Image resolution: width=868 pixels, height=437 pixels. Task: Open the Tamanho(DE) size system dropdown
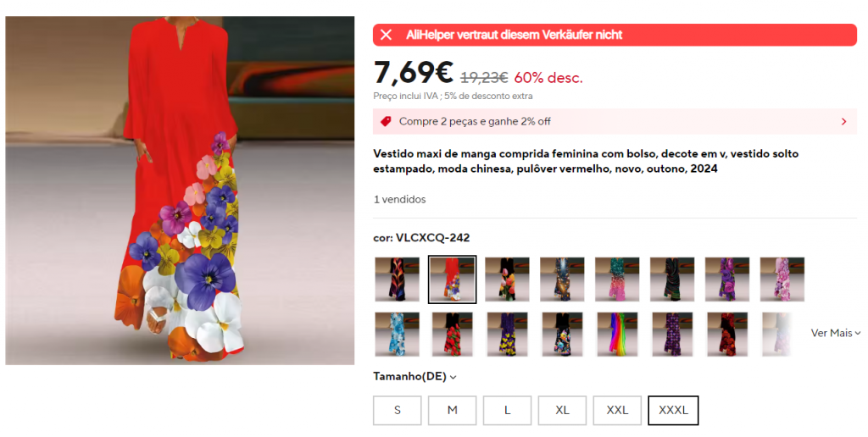(415, 377)
